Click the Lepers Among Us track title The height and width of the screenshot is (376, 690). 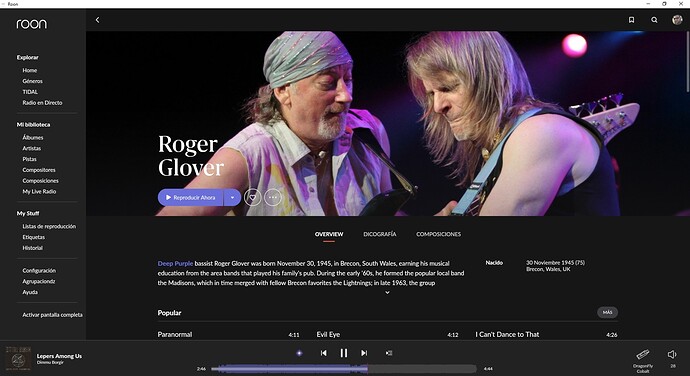(x=59, y=356)
